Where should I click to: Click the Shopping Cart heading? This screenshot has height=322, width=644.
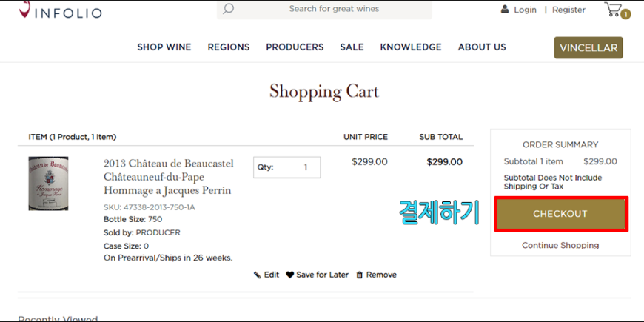(x=324, y=91)
